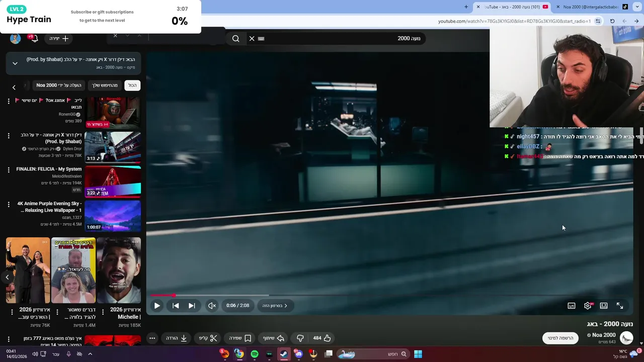Open options menu for 4K Anime Purple video
Image resolution: width=644 pixels, height=362 pixels.
[x=9, y=205]
